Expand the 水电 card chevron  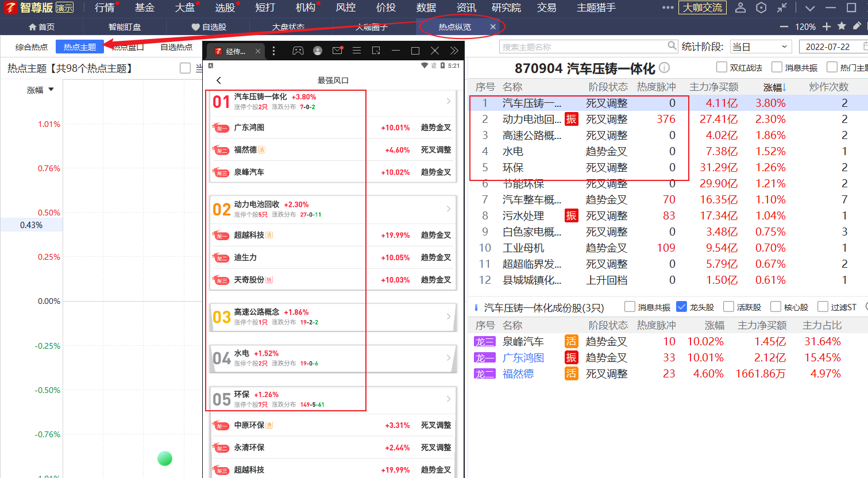click(x=449, y=357)
